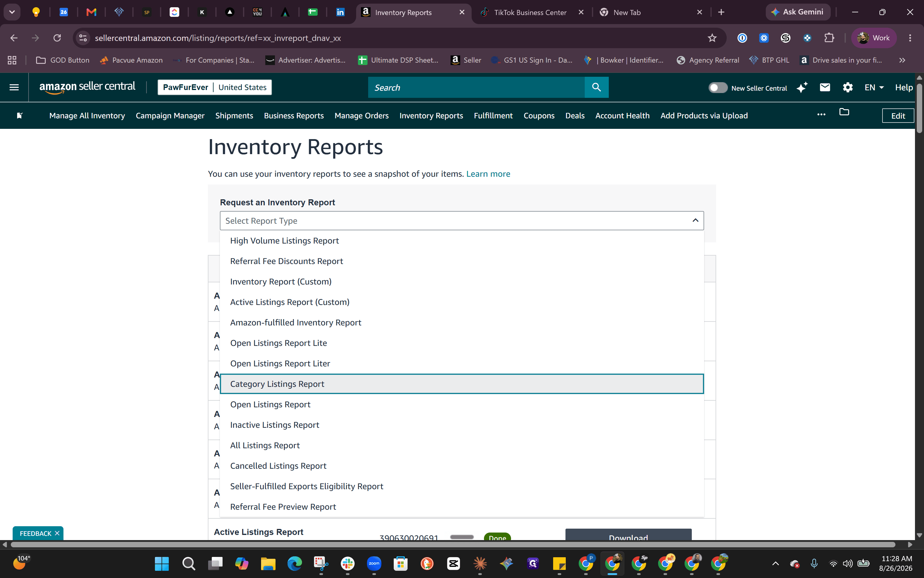Click into the Seller Central search field
924x578 pixels.
coord(476,88)
